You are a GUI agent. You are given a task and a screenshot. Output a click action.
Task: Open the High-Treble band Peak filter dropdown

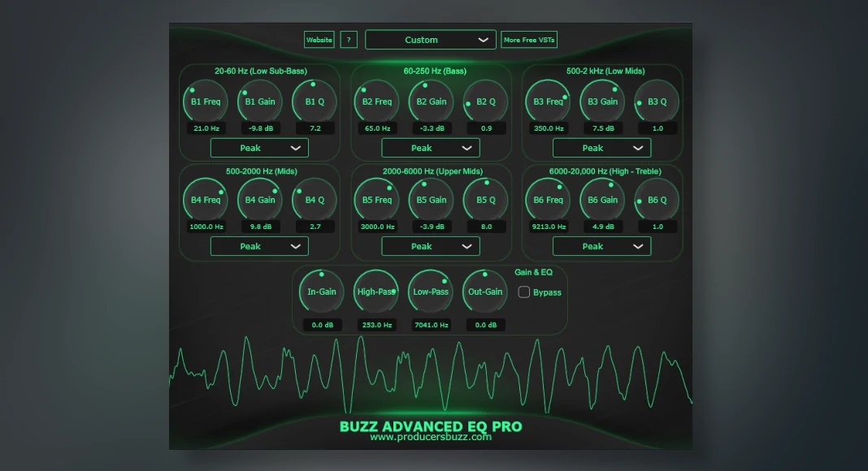(x=601, y=247)
